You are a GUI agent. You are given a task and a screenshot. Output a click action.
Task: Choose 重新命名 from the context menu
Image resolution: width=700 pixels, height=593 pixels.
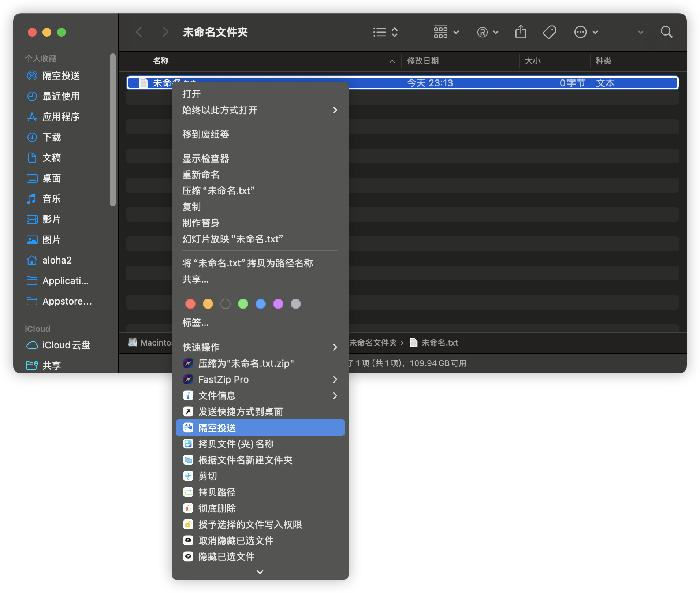tap(201, 175)
